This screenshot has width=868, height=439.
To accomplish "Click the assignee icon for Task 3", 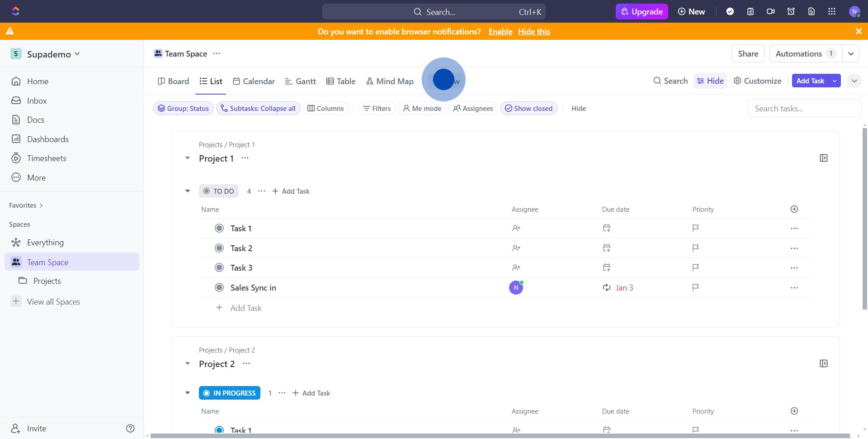I will tap(516, 268).
